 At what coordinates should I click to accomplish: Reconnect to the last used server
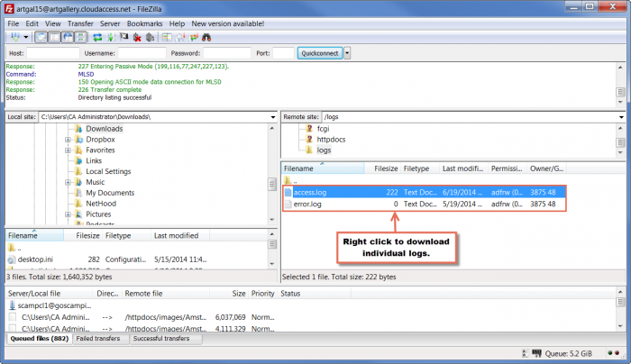151,38
